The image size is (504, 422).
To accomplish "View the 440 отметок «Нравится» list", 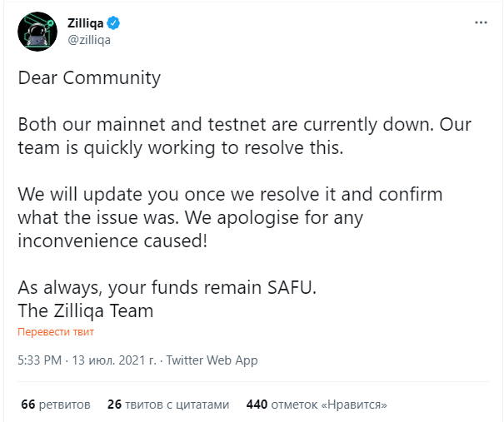I will 317,405.
